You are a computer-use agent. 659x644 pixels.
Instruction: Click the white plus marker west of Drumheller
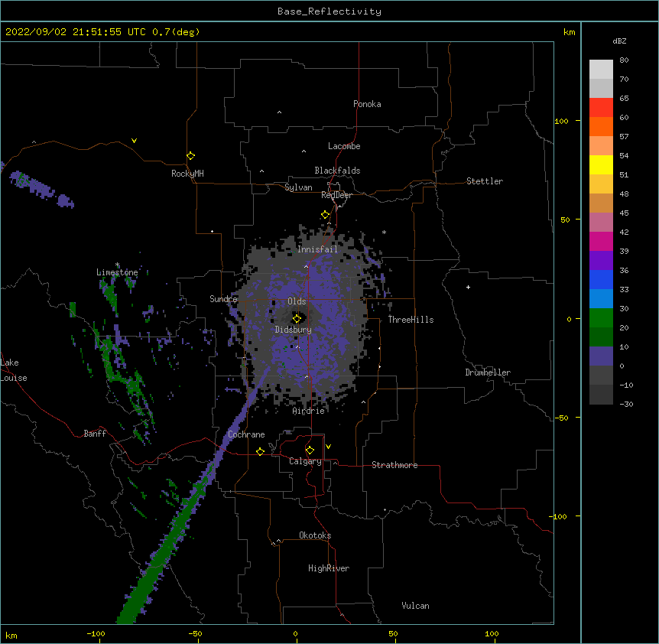point(468,287)
